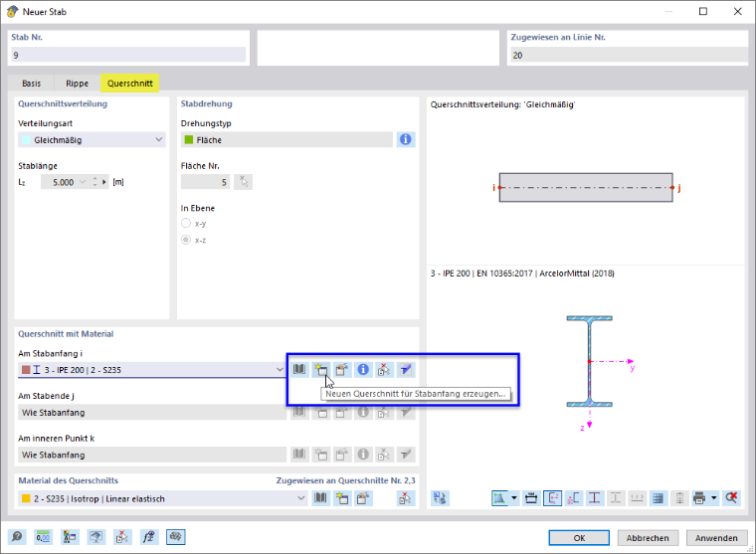
Task: Click the brain-shaped icon in bottom toolbar
Action: tap(175, 537)
